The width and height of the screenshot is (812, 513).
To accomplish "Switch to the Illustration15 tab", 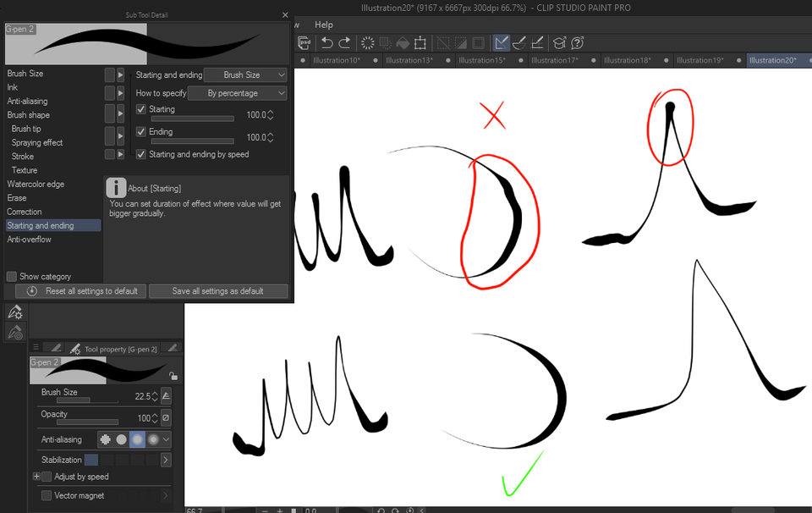I will [481, 60].
